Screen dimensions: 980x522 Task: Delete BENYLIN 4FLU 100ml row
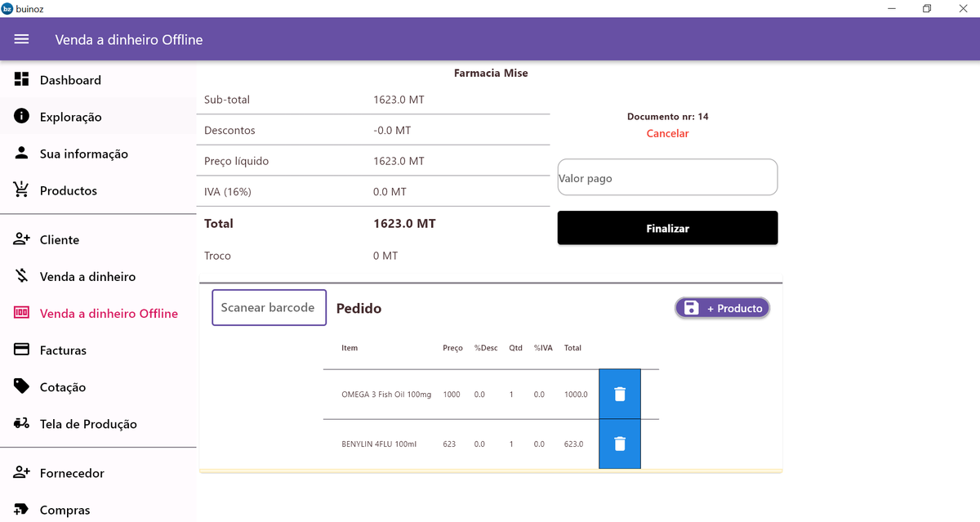[x=620, y=444]
